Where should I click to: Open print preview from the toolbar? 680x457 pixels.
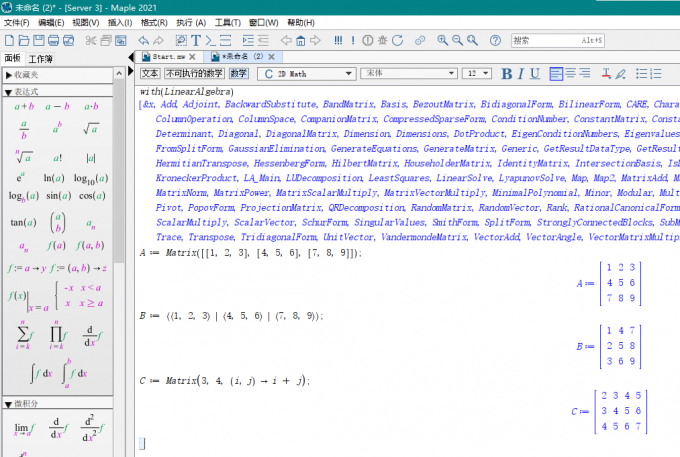(x=69, y=40)
